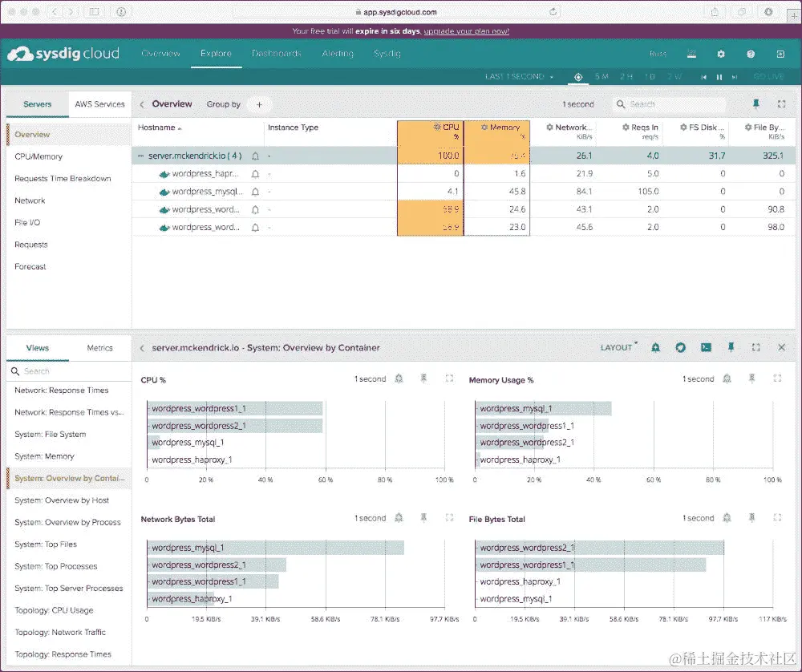
Task: Open the LAYOUT dropdown
Action: tap(619, 347)
